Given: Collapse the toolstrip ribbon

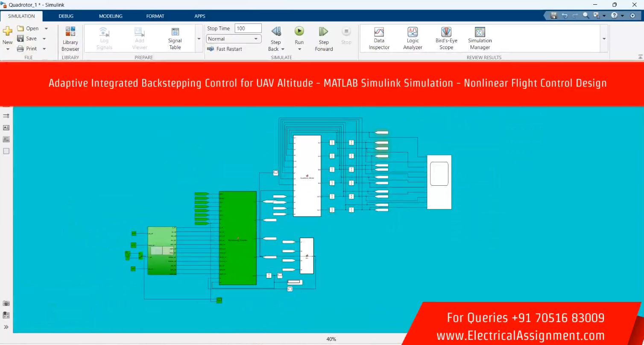Looking at the screenshot, I should [x=640, y=57].
